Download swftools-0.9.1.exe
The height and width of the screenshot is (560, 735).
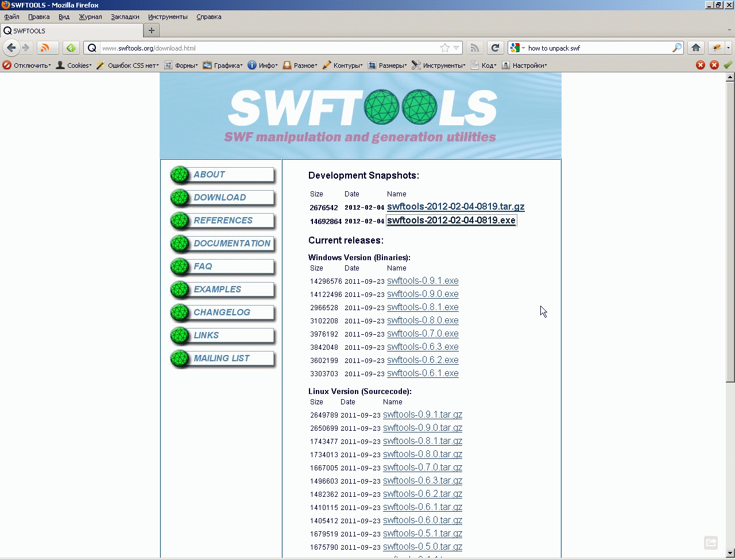(423, 281)
